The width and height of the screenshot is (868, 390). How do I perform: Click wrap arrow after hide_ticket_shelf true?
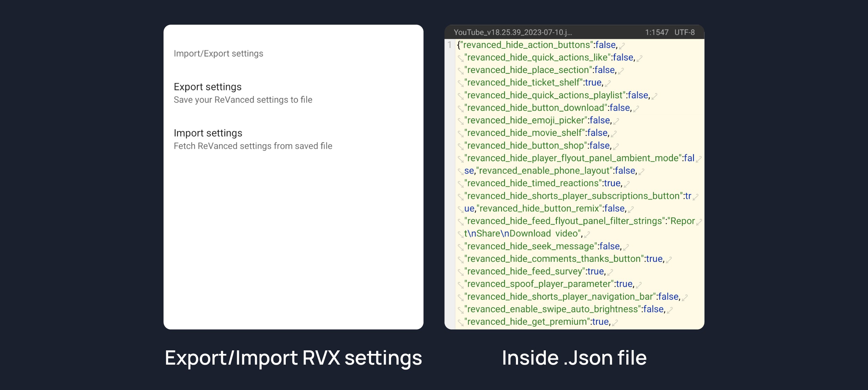[x=608, y=83]
